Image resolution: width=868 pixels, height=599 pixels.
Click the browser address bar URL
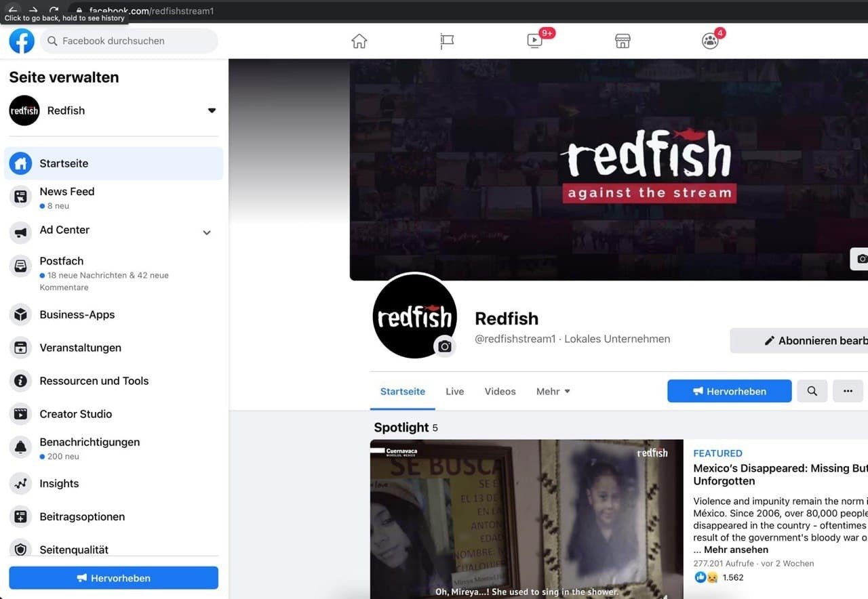[152, 11]
